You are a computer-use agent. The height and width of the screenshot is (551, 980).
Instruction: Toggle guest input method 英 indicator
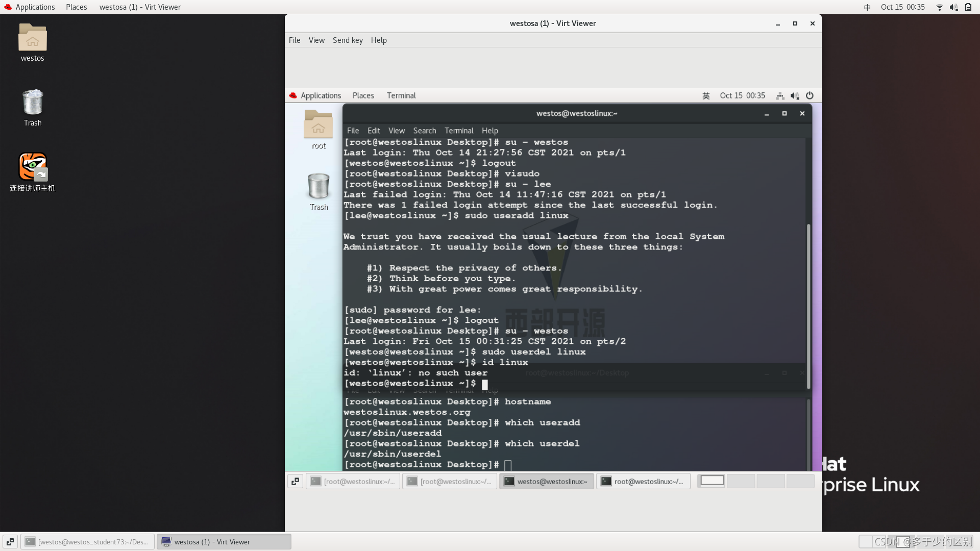point(706,95)
